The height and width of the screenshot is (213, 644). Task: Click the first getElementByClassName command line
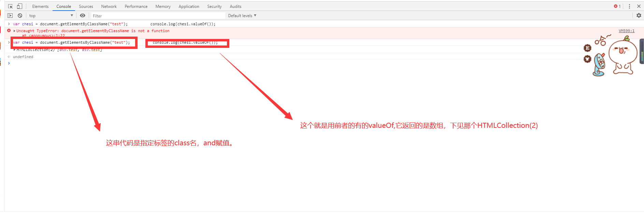[x=114, y=24]
